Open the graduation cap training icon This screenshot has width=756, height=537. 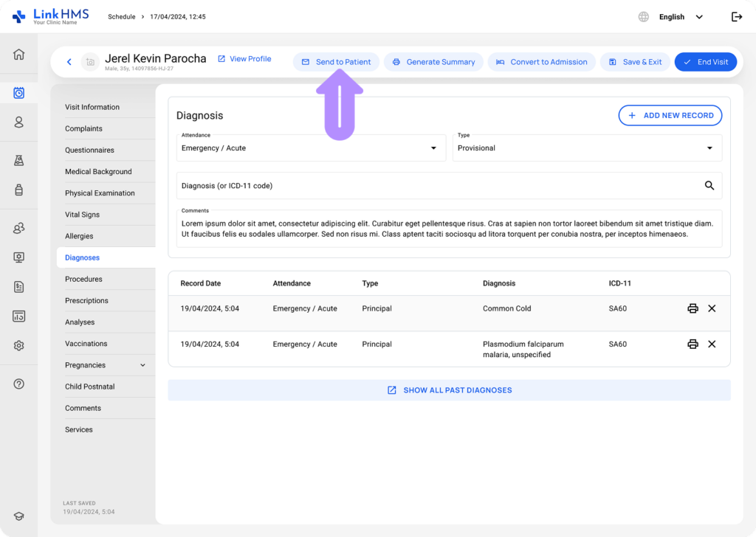pos(18,516)
